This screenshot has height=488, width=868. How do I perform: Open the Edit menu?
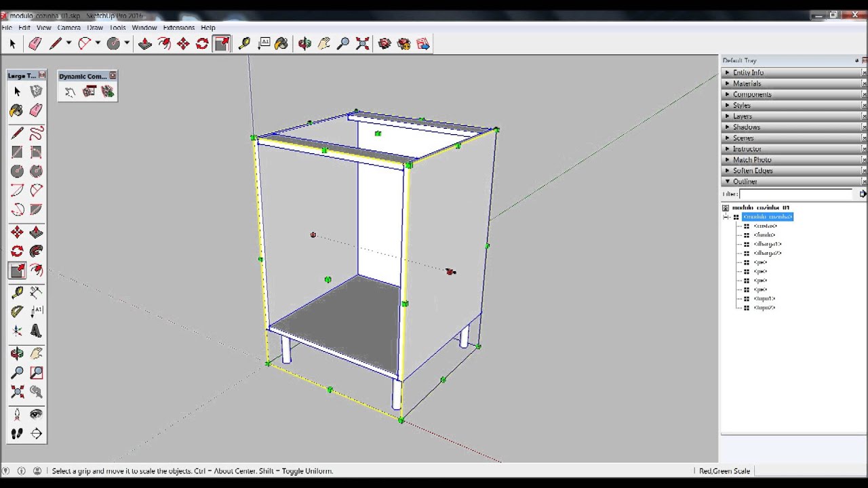pos(24,28)
